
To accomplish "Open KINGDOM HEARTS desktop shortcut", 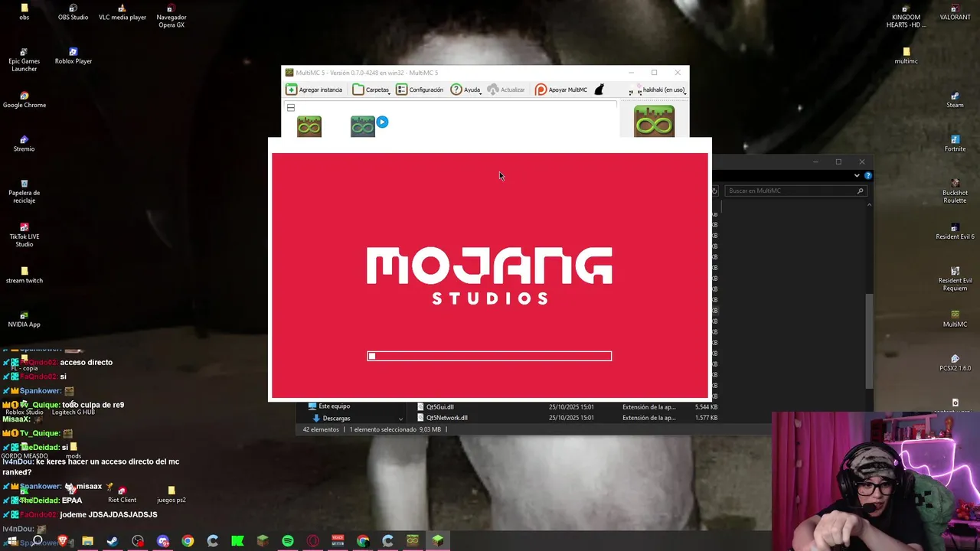I will [906, 16].
